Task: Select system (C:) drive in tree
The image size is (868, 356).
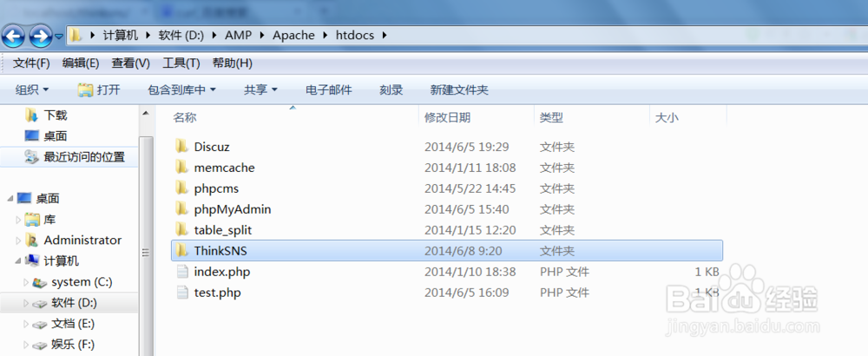Action: [82, 282]
